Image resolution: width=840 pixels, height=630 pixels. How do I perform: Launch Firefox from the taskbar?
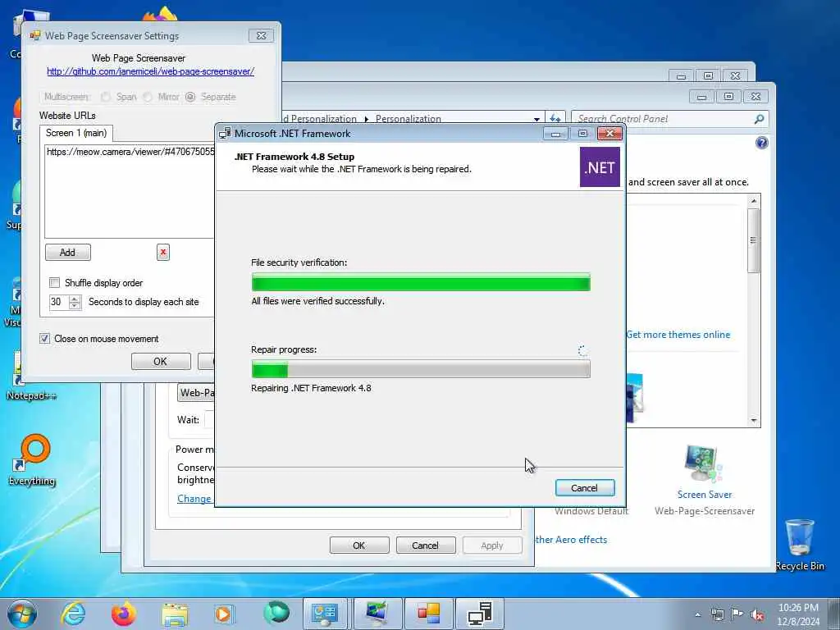tap(124, 614)
